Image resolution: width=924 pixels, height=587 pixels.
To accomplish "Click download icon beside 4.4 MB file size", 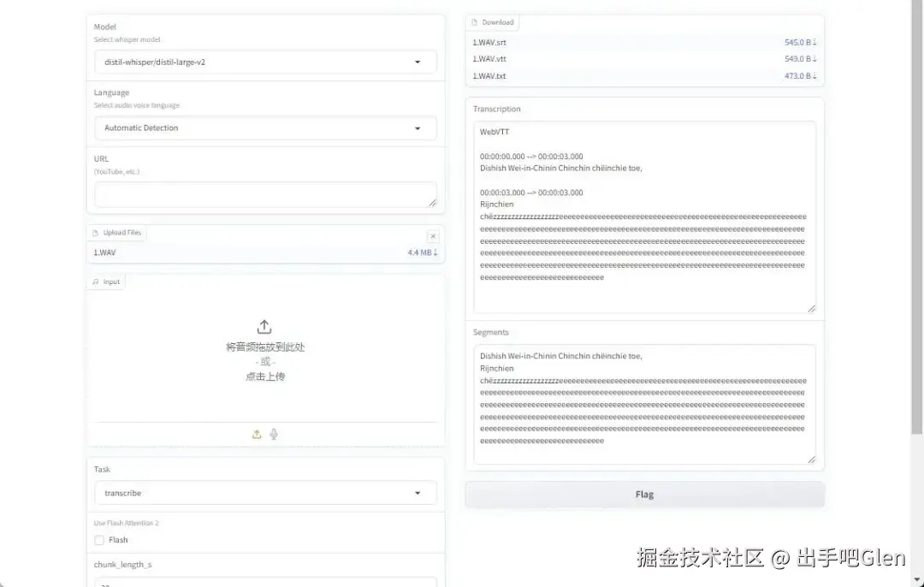I will pyautogui.click(x=437, y=252).
